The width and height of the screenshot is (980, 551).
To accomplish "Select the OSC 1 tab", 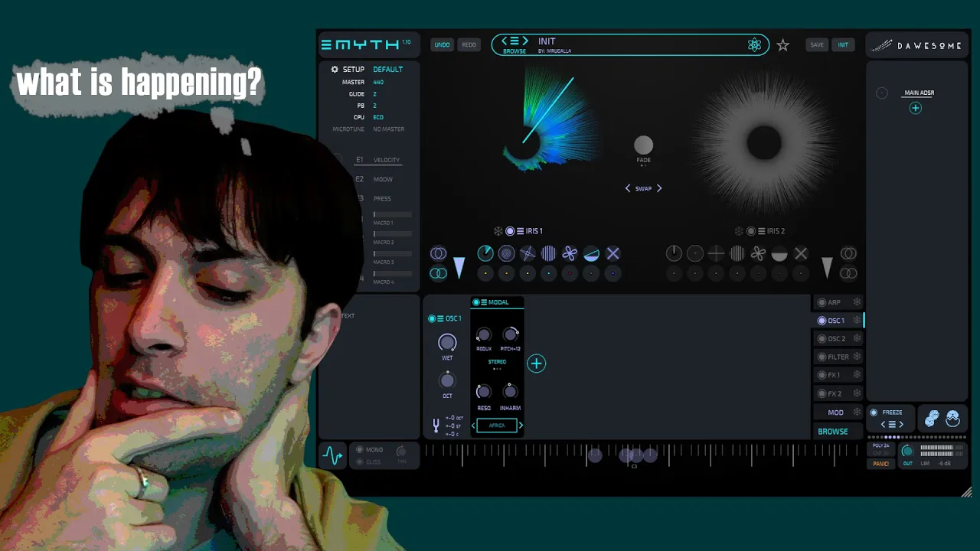I will [836, 321].
